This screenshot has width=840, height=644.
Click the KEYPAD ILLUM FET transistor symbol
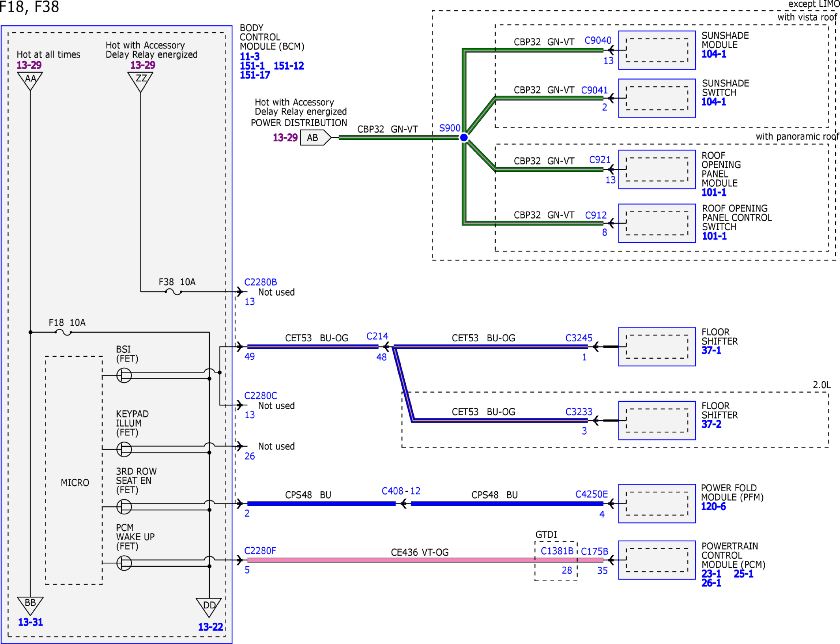(124, 449)
